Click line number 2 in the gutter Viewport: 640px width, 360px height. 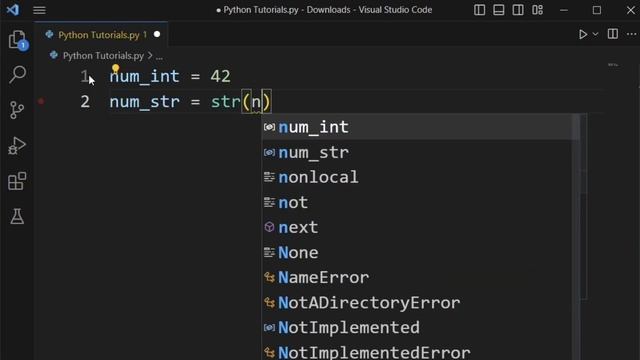tap(85, 102)
